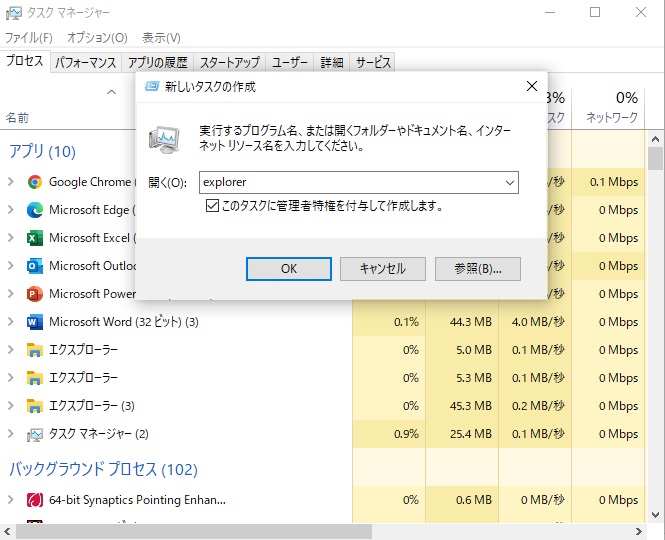
Task: Expand the Microsoft Edge process group
Action: (11, 210)
